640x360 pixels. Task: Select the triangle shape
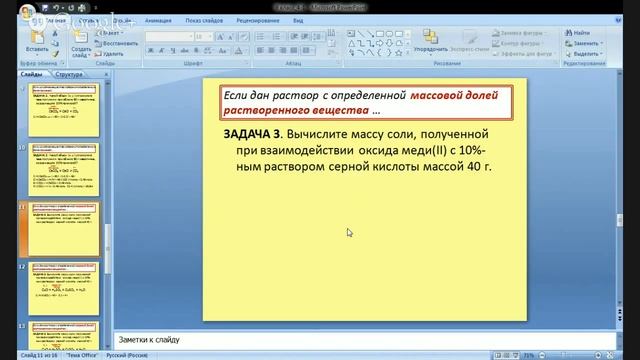(351, 43)
